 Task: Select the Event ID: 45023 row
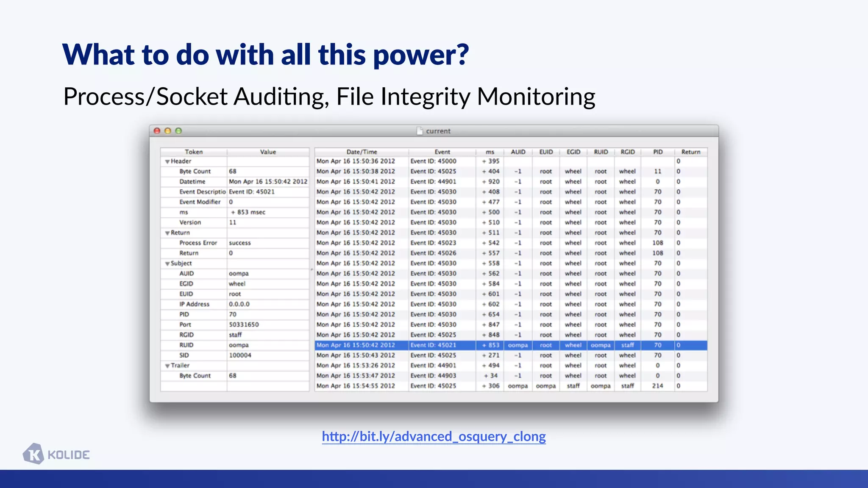511,243
